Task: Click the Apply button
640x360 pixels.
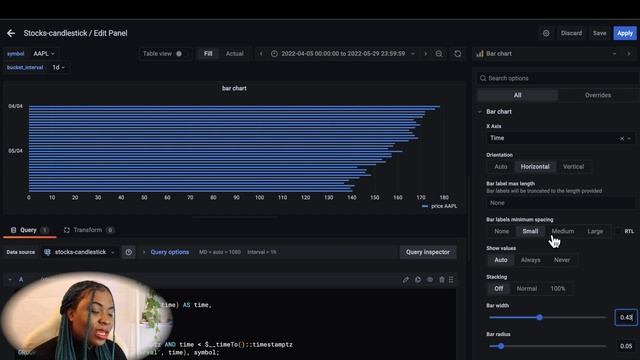Action: coord(624,33)
